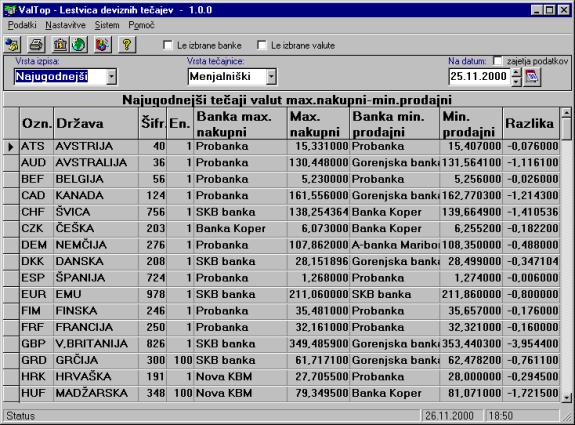Click the GRČIJA country cell
This screenshot has width=575, height=425.
(96, 360)
